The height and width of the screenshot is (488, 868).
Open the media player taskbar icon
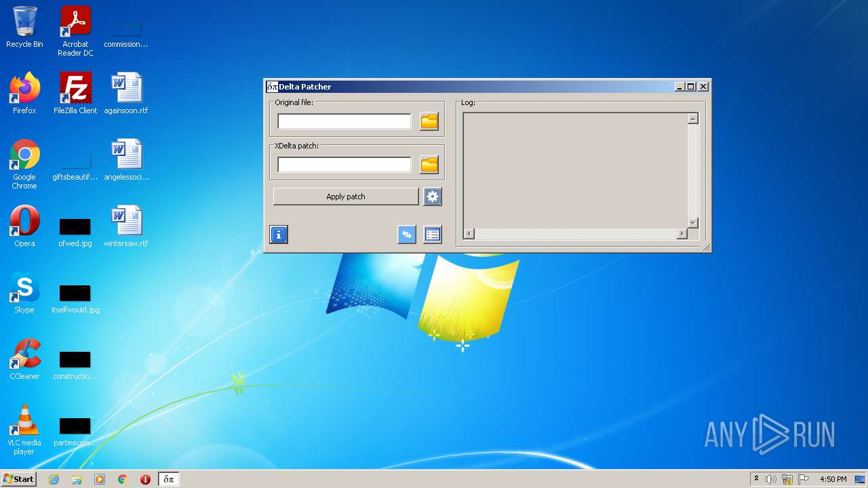pos(100,479)
